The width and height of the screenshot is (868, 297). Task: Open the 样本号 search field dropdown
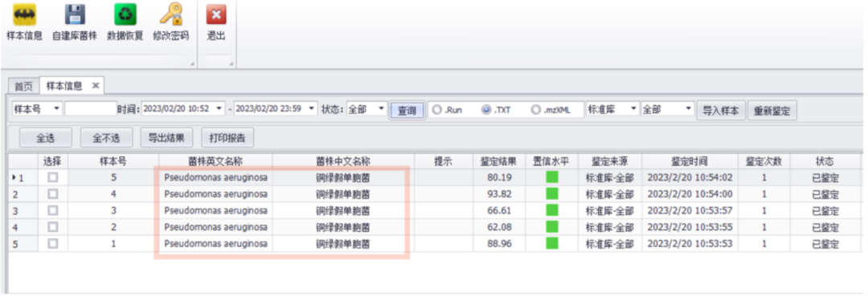(x=56, y=109)
